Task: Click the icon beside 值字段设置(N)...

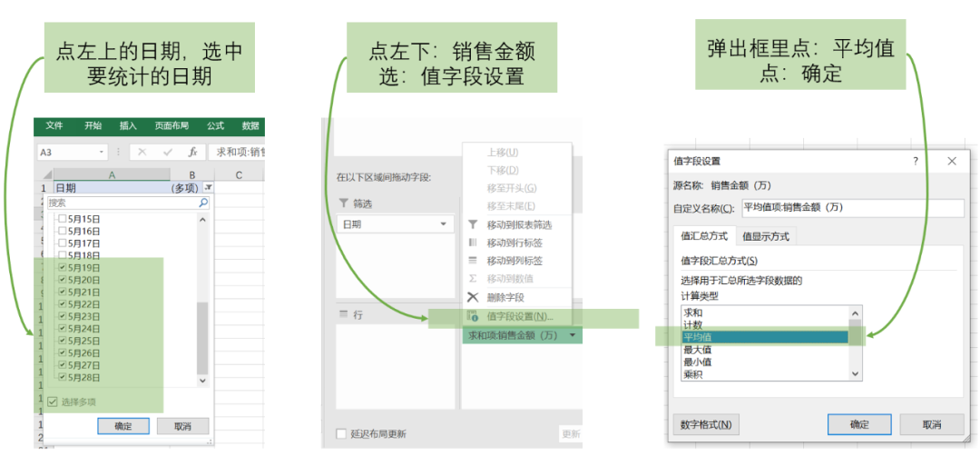Action: click(x=473, y=317)
